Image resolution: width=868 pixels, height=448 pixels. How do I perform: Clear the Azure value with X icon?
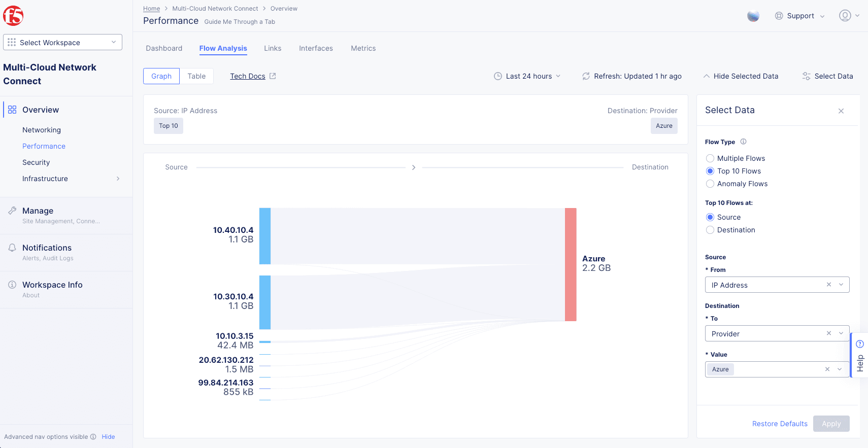tap(827, 369)
